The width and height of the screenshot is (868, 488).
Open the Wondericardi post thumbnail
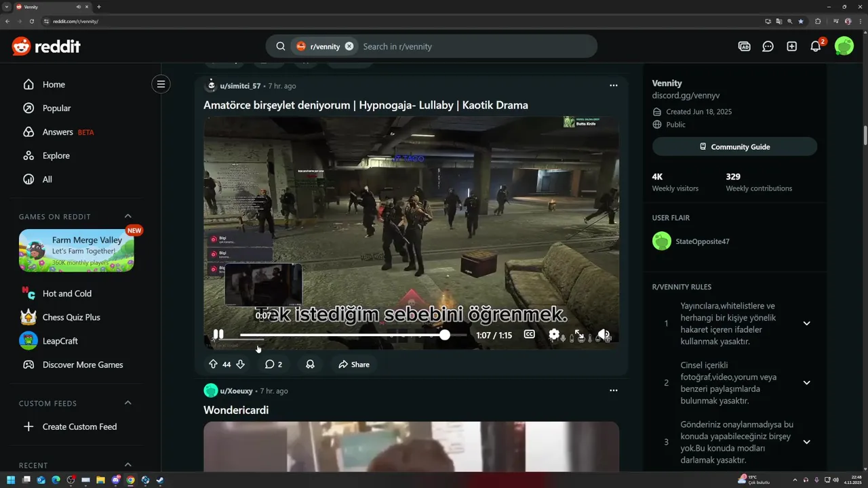tap(411, 446)
